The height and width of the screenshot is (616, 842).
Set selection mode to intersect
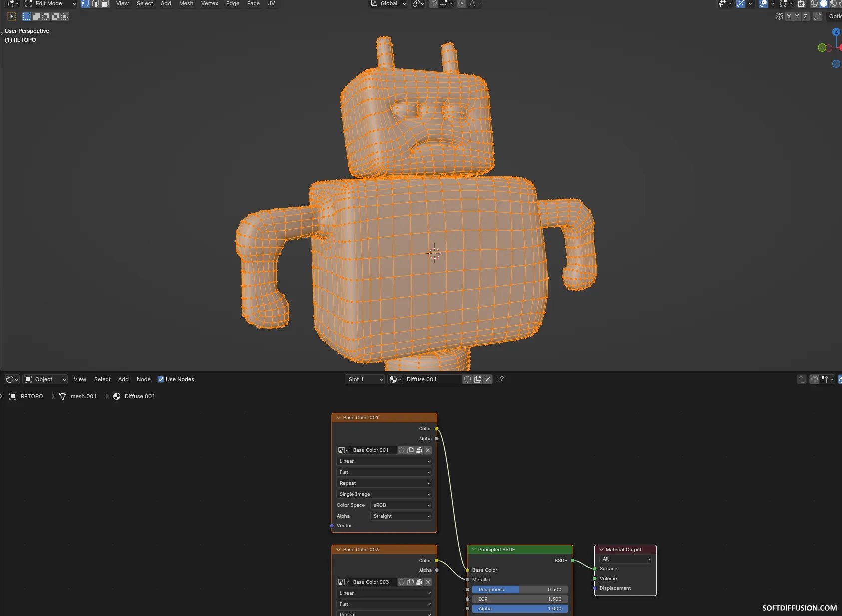(65, 16)
